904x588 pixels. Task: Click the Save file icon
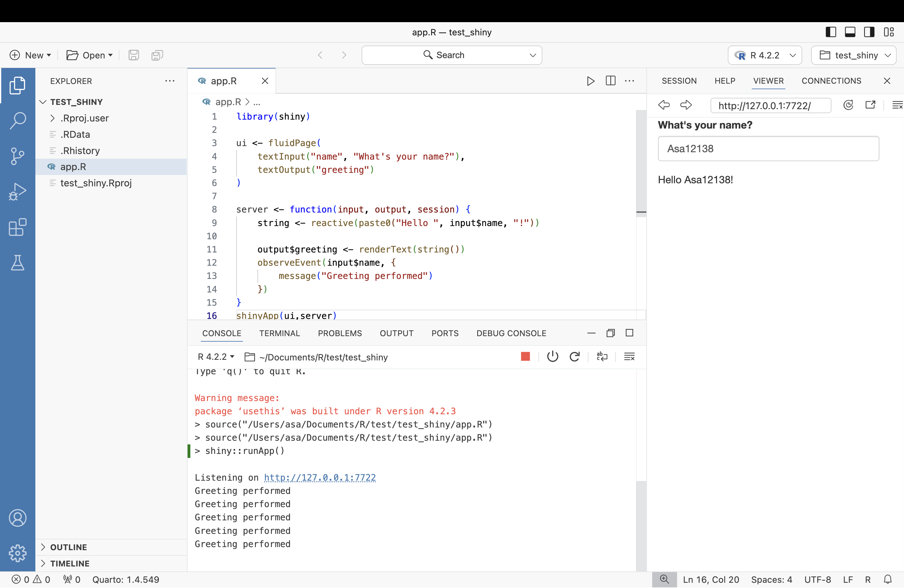point(133,55)
